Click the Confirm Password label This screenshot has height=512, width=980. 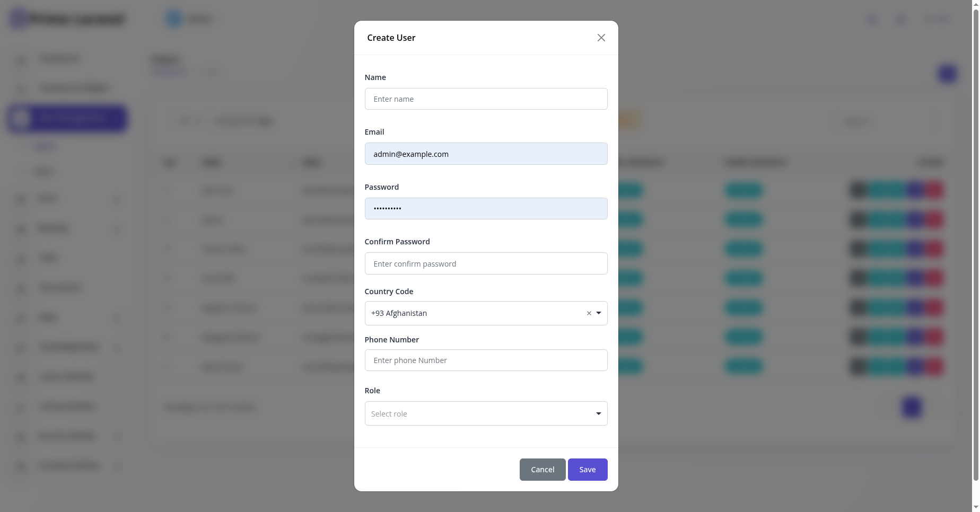(x=397, y=242)
